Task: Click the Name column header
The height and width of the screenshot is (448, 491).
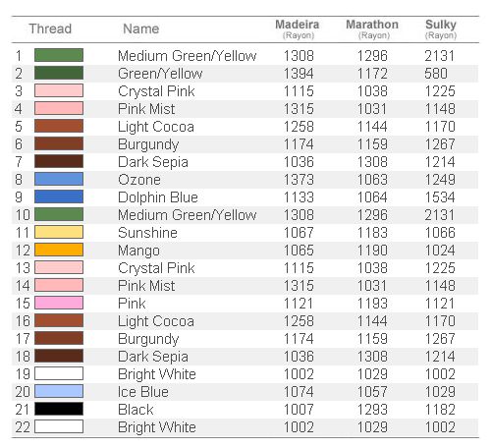Action: [x=141, y=28]
